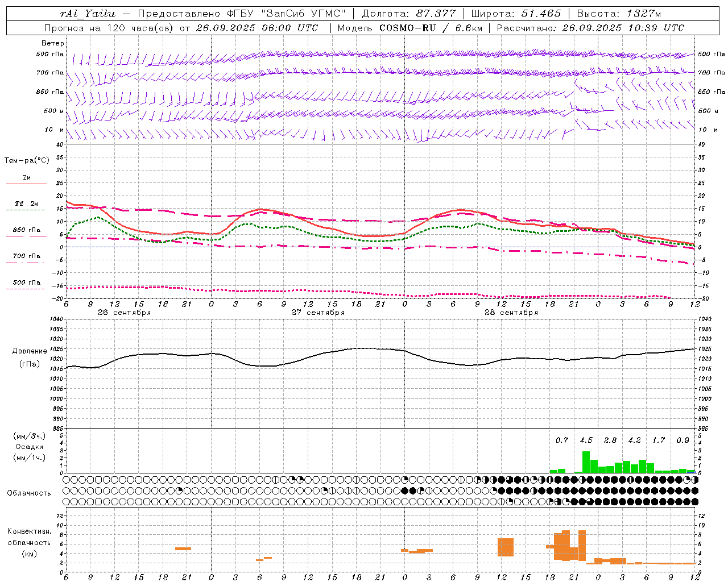Click 700 гПа in the temperature legend
The image size is (728, 582).
[x=27, y=256]
